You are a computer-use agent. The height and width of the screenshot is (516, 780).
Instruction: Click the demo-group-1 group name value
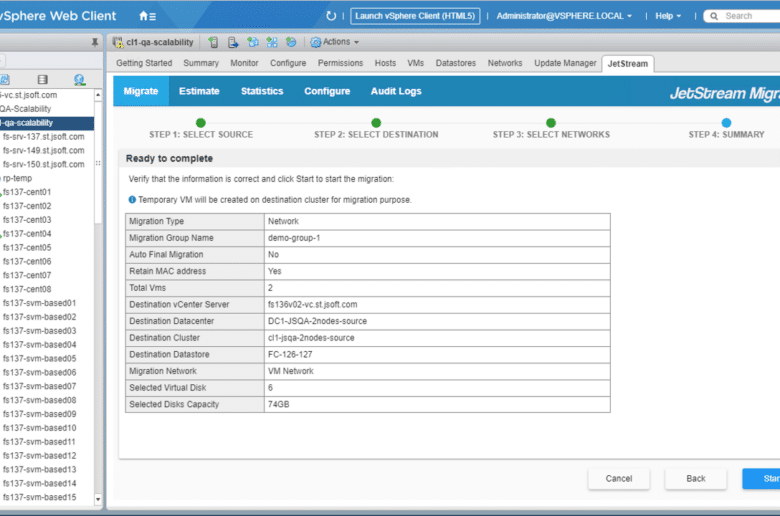tap(294, 238)
